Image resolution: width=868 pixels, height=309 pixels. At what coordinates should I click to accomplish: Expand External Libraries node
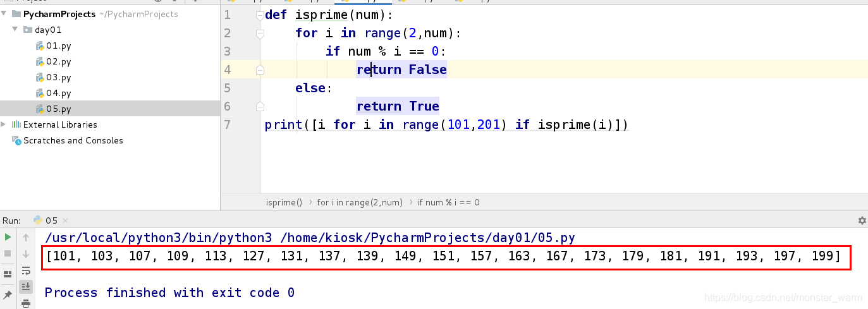pos(4,124)
